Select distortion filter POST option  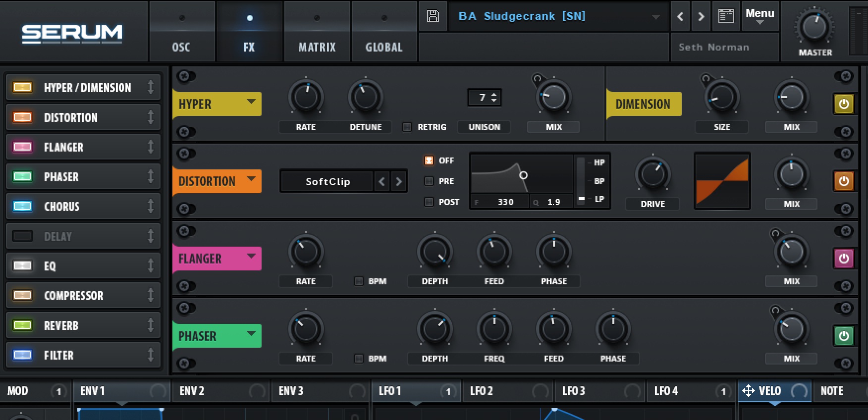(x=429, y=202)
